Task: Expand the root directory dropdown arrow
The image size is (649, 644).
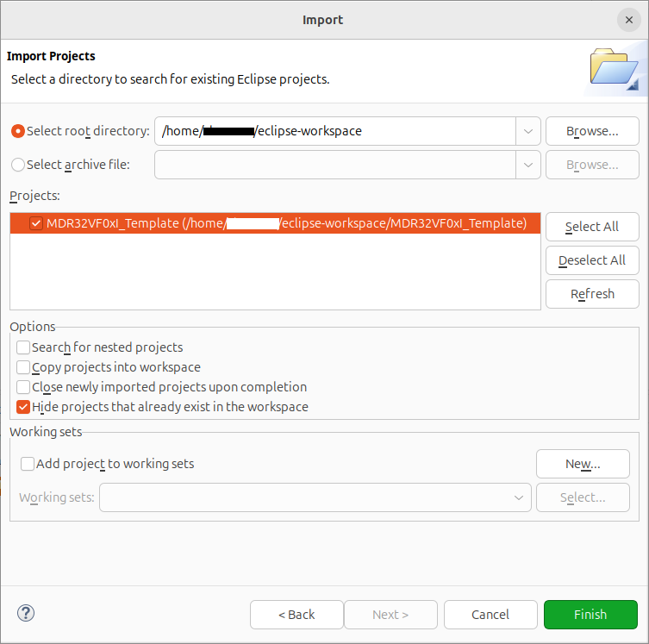Action: (527, 131)
